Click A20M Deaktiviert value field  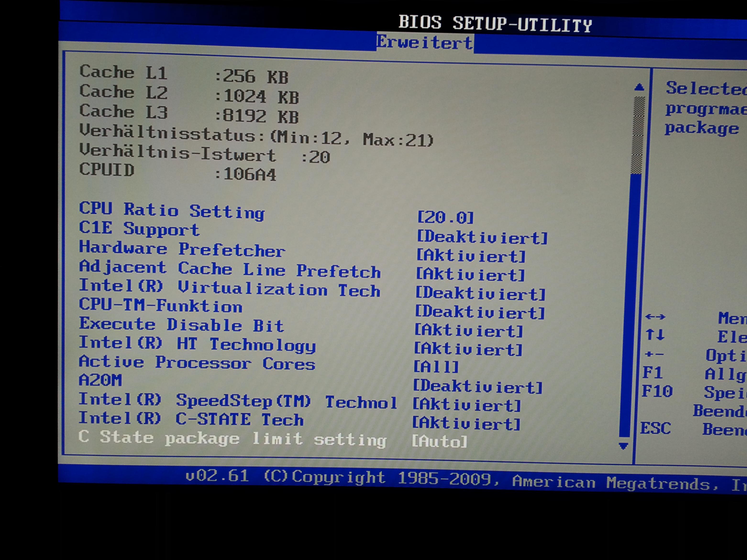[x=477, y=386]
